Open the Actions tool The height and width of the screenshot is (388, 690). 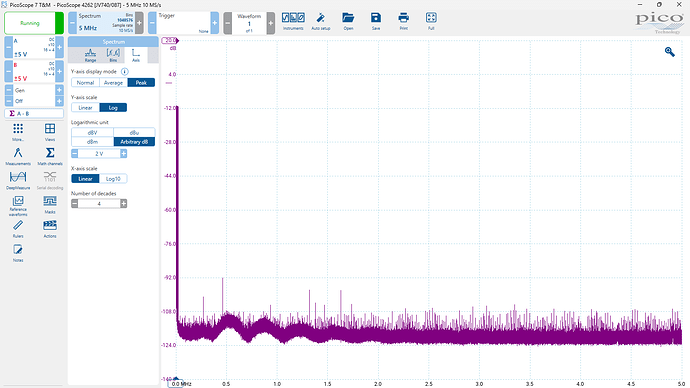(x=50, y=229)
